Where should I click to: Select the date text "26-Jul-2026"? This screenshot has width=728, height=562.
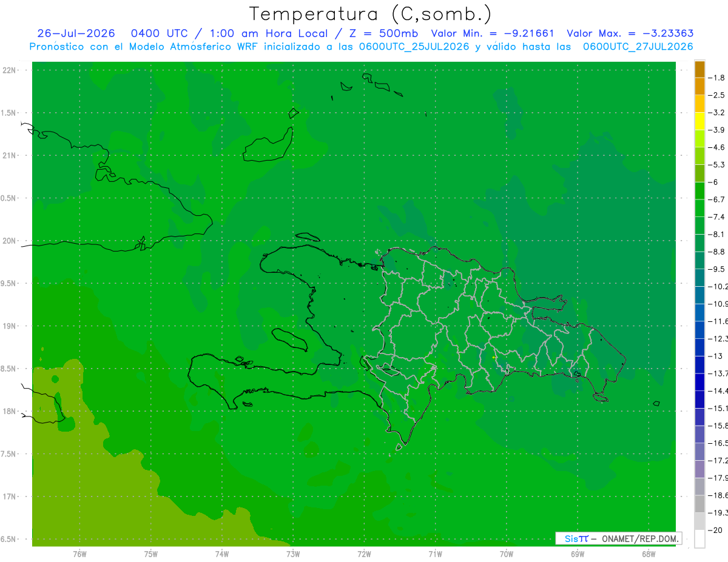click(76, 33)
